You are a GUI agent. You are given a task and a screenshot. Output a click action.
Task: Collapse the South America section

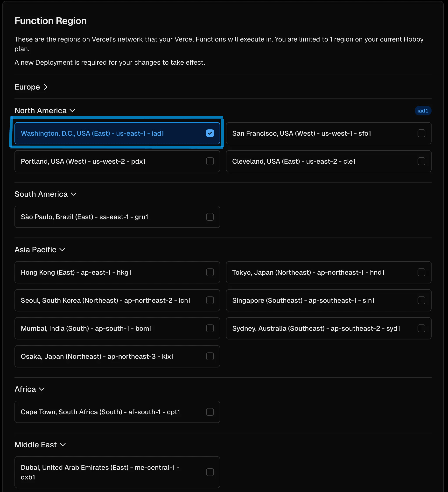[x=45, y=194]
